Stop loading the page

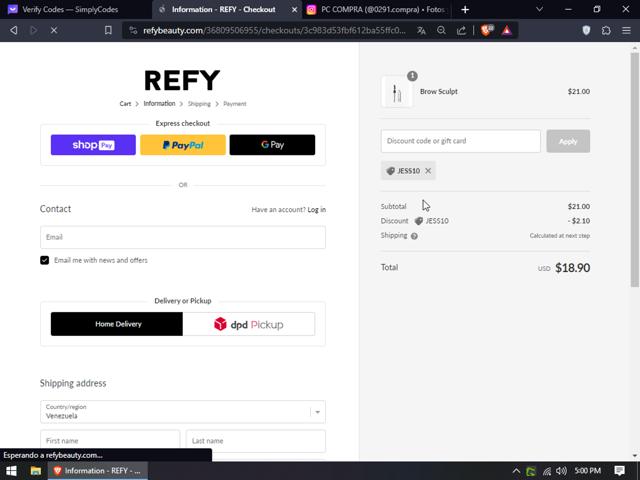[53, 30]
